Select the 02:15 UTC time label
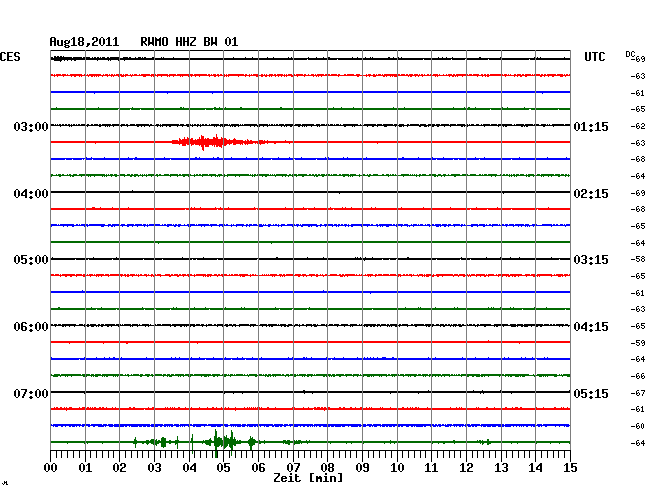Viewport: 650px width, 494px height. tap(591, 194)
